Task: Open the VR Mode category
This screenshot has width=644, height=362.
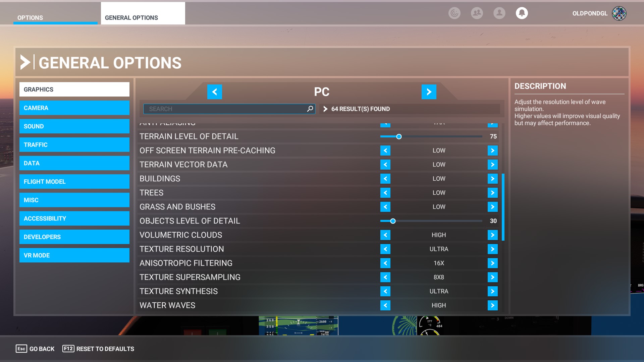Action: 74,255
